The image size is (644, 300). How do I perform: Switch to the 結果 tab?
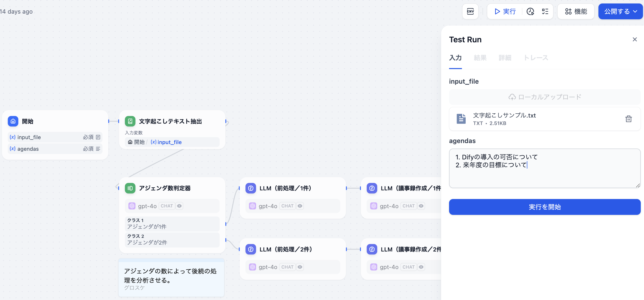click(x=480, y=58)
